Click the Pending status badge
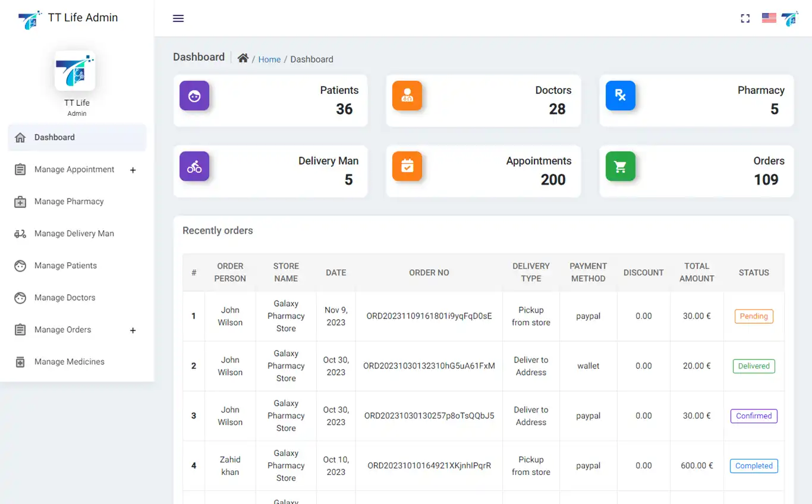 (754, 316)
